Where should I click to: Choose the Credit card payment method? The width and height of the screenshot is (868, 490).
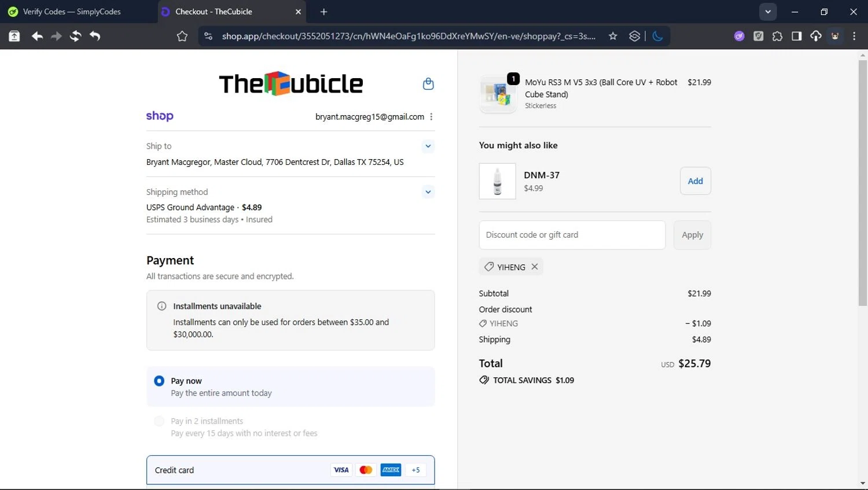(x=290, y=470)
